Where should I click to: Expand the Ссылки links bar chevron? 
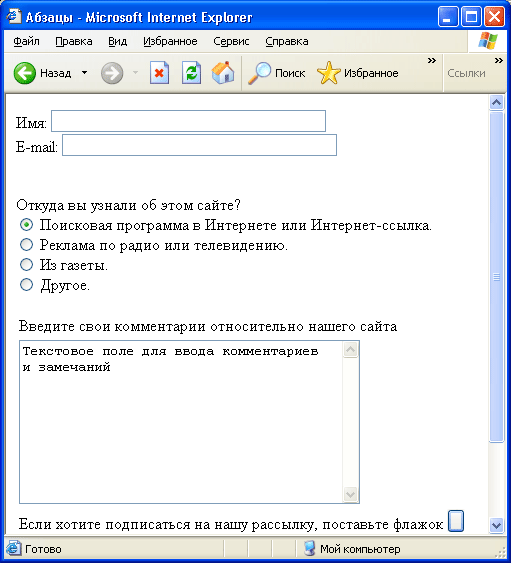[498, 61]
